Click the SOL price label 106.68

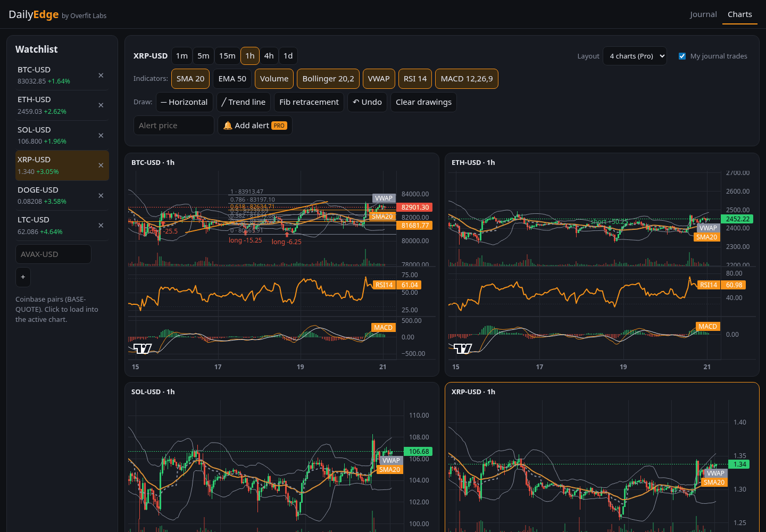(418, 452)
